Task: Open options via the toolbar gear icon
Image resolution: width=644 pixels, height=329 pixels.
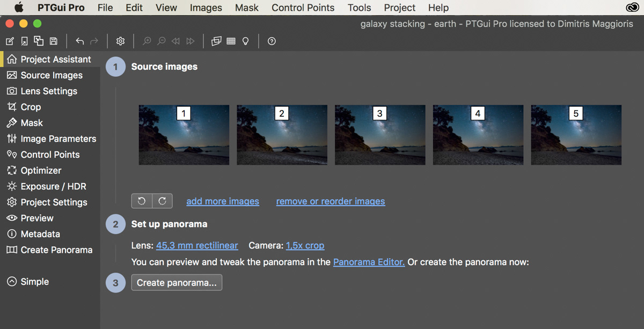Action: tap(121, 41)
